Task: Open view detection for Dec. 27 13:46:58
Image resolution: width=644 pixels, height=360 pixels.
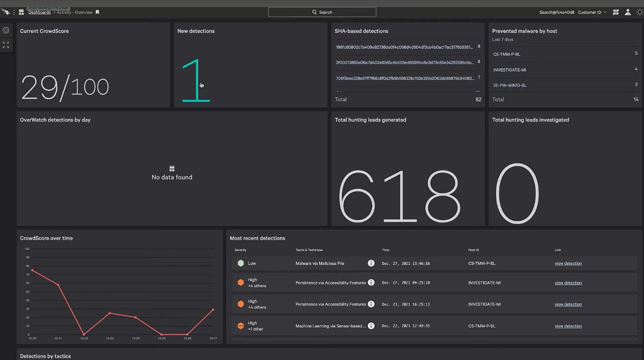Action: [568, 264]
